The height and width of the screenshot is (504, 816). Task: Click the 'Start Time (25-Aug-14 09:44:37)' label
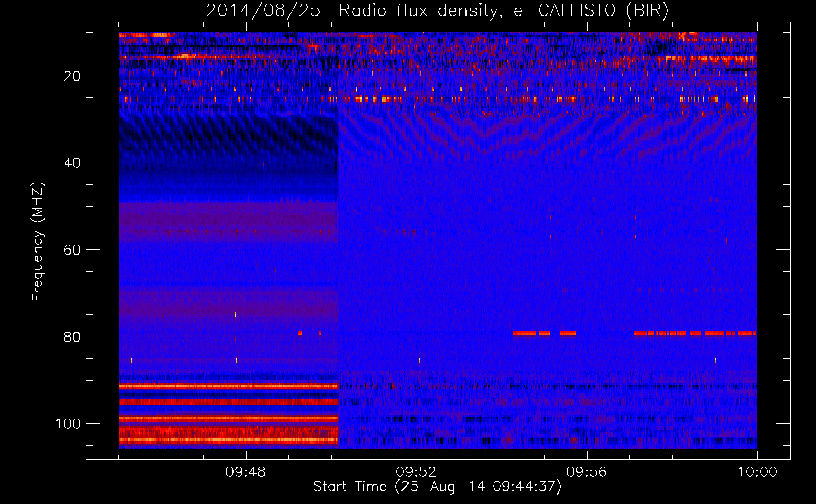pyautogui.click(x=437, y=487)
